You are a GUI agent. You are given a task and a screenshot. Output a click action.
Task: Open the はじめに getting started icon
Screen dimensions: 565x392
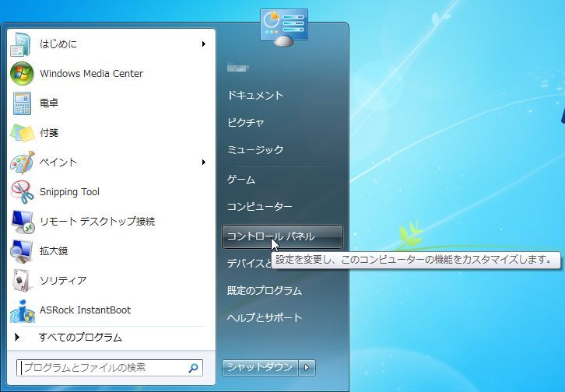pos(21,44)
